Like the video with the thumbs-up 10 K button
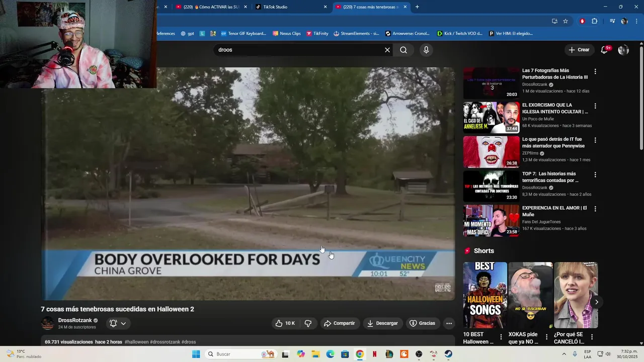644x362 pixels. click(285, 323)
